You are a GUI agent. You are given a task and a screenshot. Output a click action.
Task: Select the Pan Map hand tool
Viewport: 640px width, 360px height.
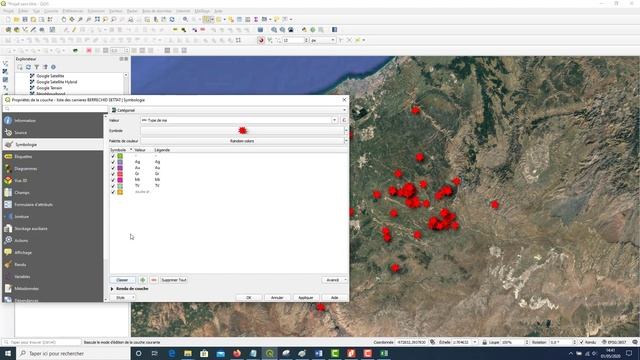tap(64, 19)
